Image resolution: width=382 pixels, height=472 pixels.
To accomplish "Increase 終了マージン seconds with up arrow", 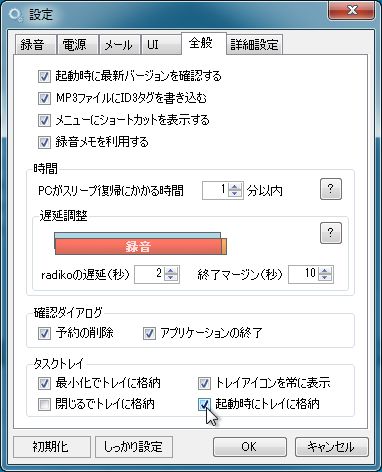I will [325, 271].
